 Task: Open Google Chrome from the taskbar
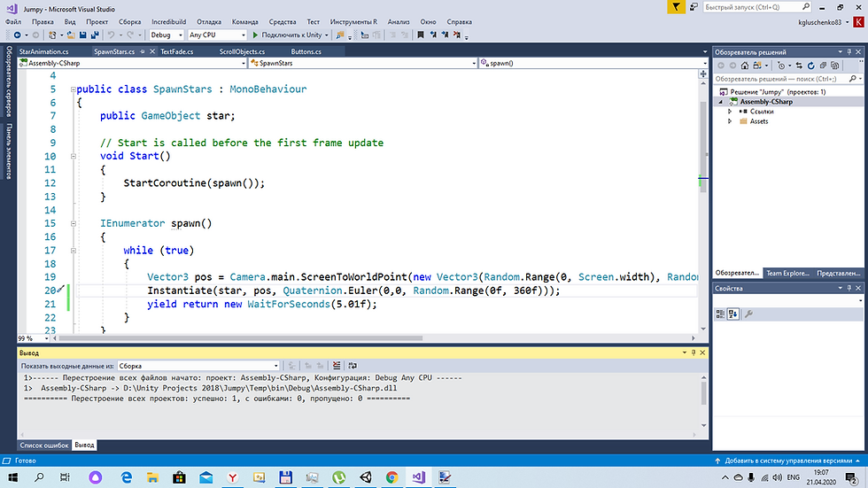[x=391, y=477]
